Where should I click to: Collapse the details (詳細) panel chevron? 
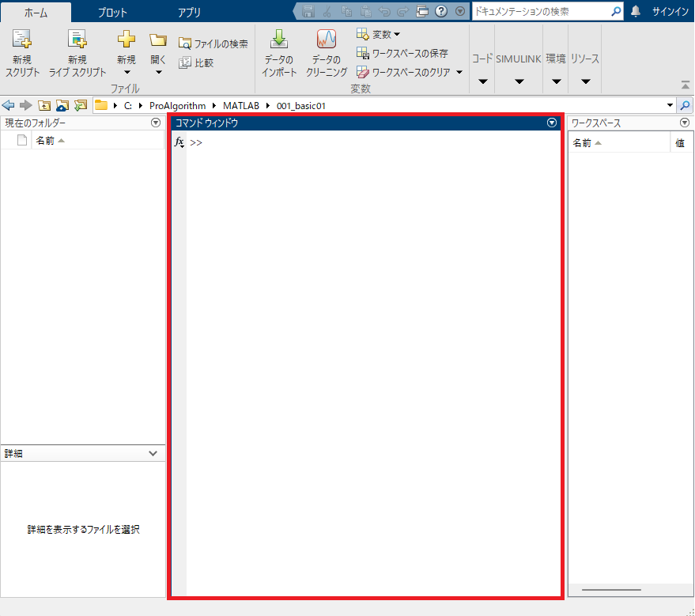[153, 453]
